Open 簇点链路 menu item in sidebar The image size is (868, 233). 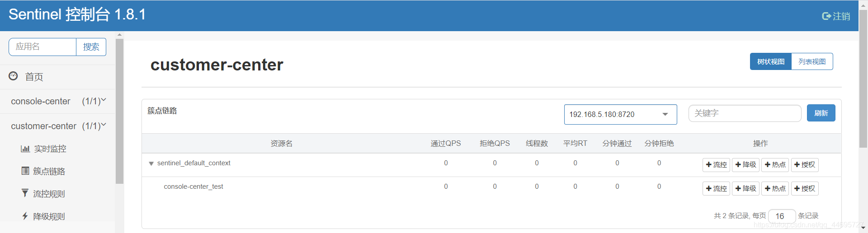click(x=49, y=171)
